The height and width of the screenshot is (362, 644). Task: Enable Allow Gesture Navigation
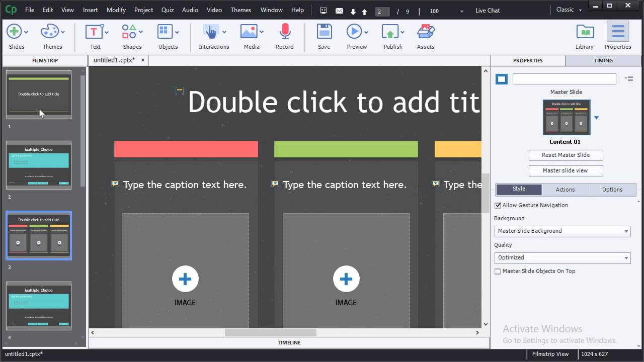498,205
